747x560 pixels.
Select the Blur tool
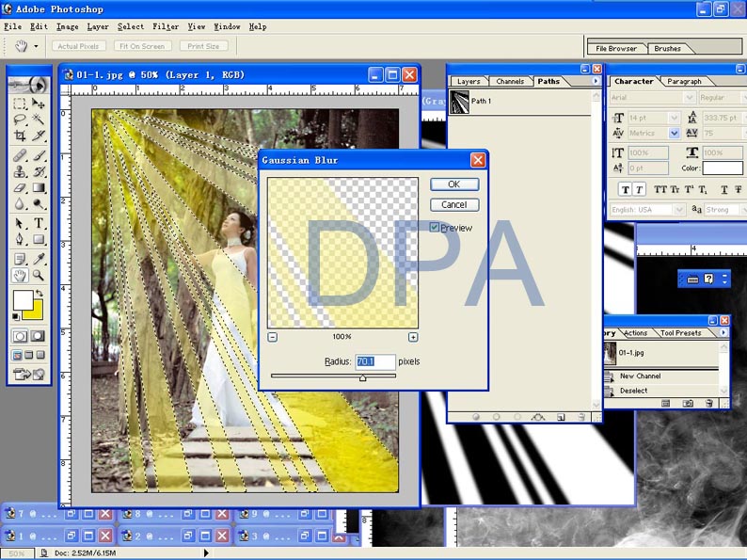[x=20, y=204]
